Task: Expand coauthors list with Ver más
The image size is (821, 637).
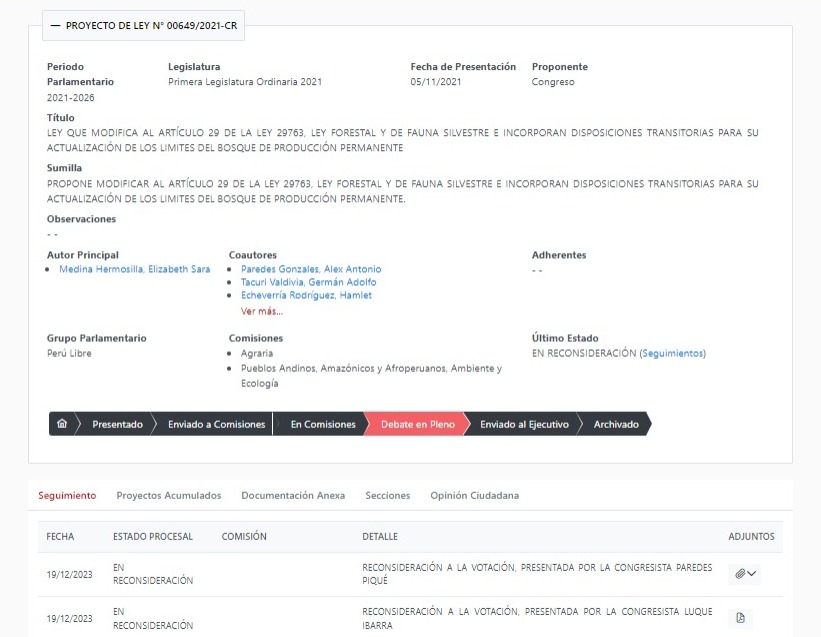Action: (262, 311)
